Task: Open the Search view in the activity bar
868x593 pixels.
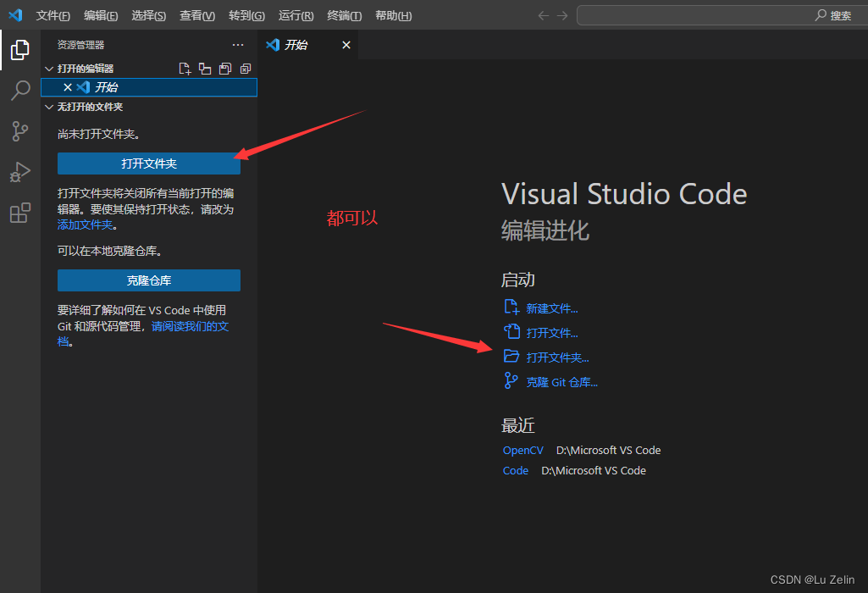Action: pos(19,90)
